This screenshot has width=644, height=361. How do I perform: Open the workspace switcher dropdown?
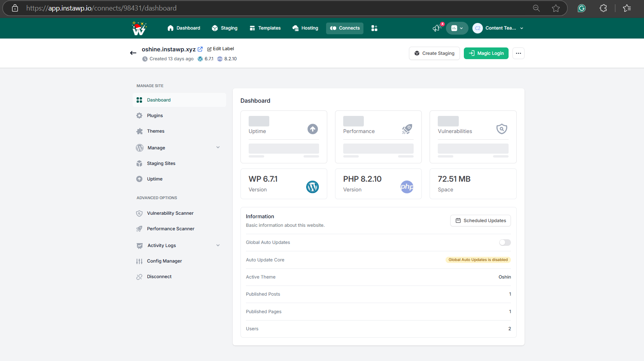[x=457, y=28]
